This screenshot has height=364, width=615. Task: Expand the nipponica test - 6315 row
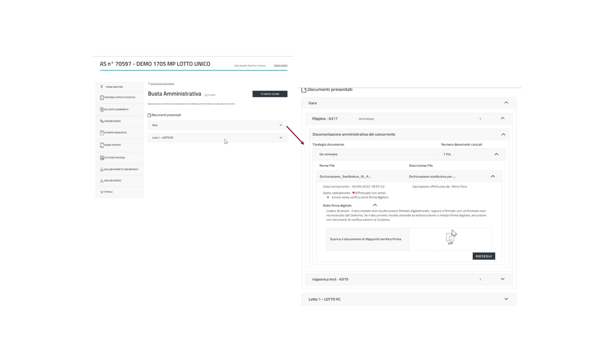point(502,279)
